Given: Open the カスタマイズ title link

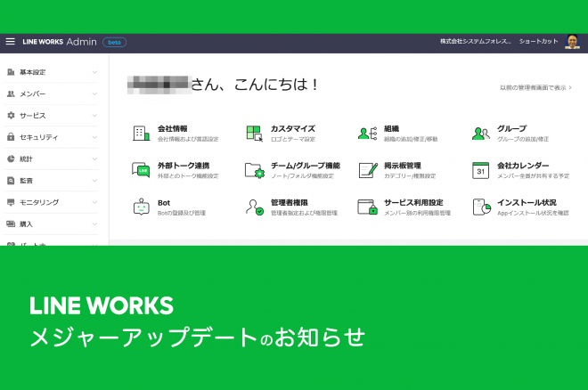Looking at the screenshot, I should tap(293, 128).
